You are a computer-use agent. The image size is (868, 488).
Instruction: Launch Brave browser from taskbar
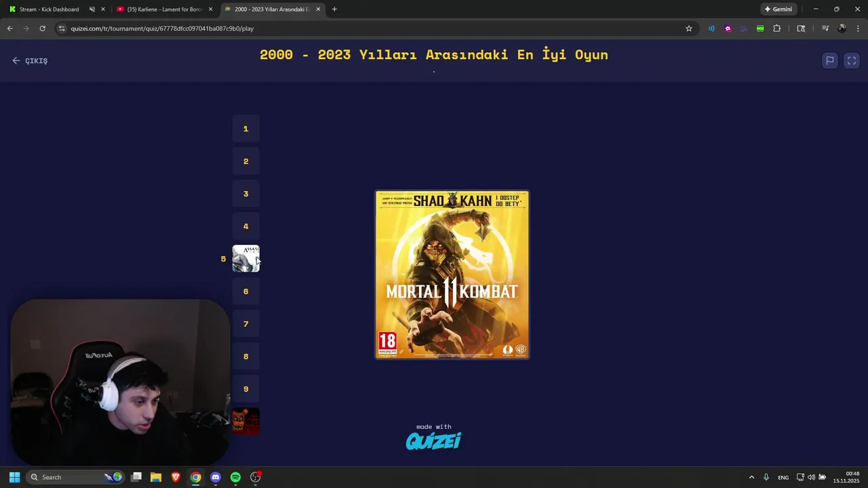176,477
